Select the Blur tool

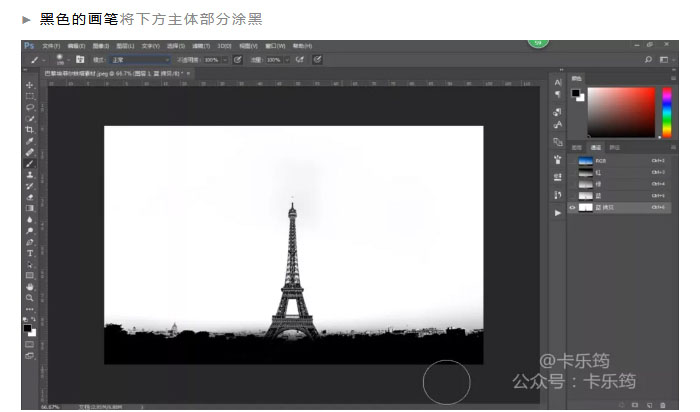(x=29, y=220)
